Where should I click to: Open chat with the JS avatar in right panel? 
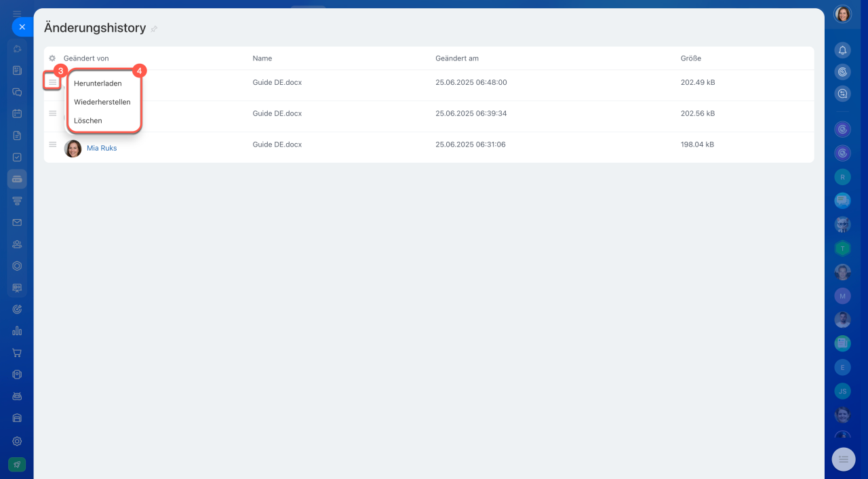pyautogui.click(x=842, y=391)
